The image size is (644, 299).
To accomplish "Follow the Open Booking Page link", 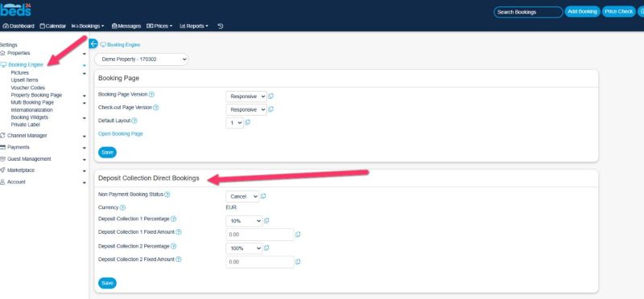I will click(121, 133).
